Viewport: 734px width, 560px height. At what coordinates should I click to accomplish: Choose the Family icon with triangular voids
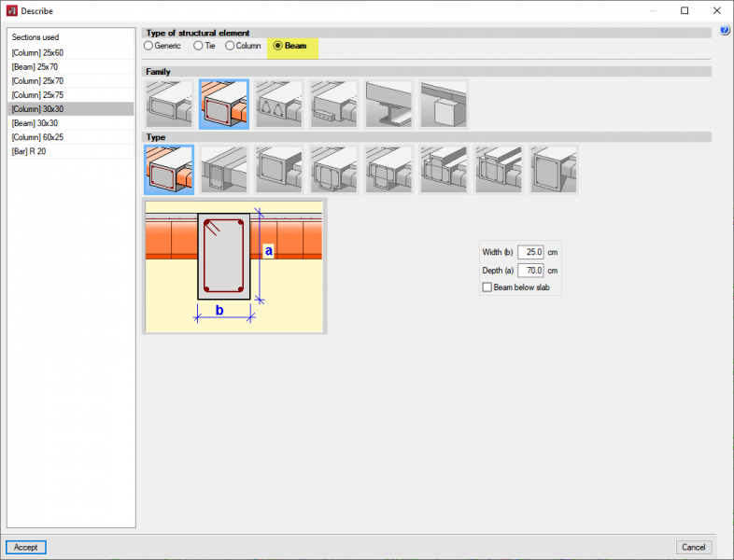point(278,104)
